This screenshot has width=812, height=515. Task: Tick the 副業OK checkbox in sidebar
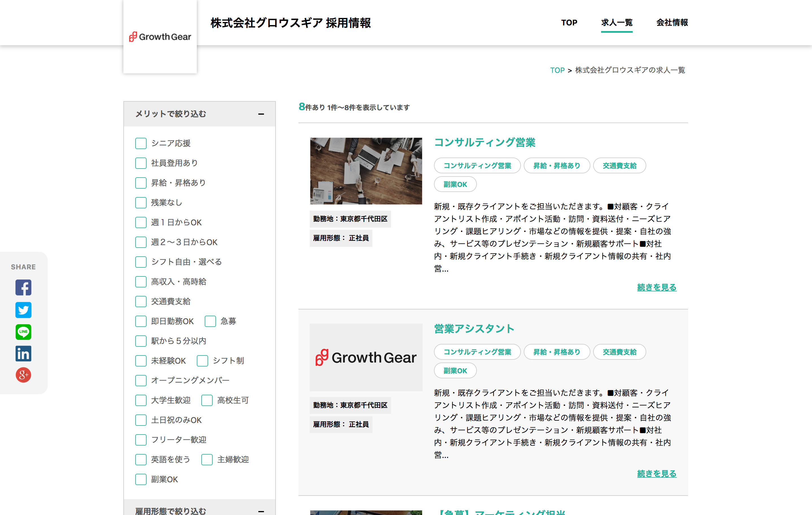click(141, 479)
